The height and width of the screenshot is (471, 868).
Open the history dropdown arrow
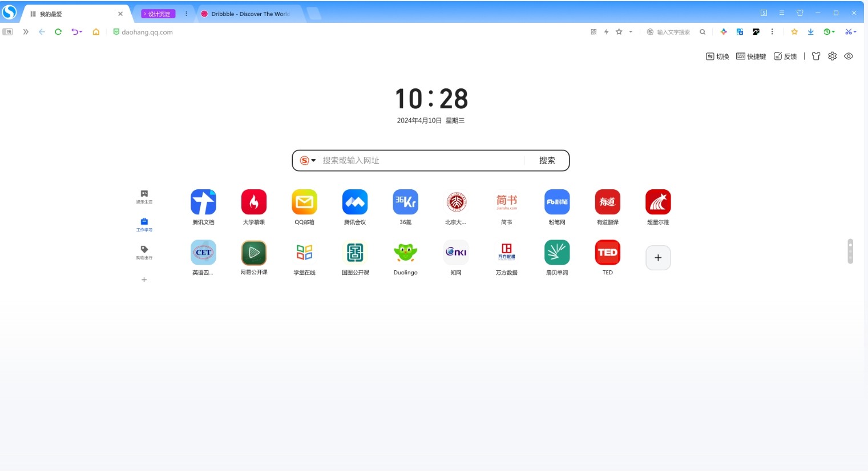pos(835,32)
